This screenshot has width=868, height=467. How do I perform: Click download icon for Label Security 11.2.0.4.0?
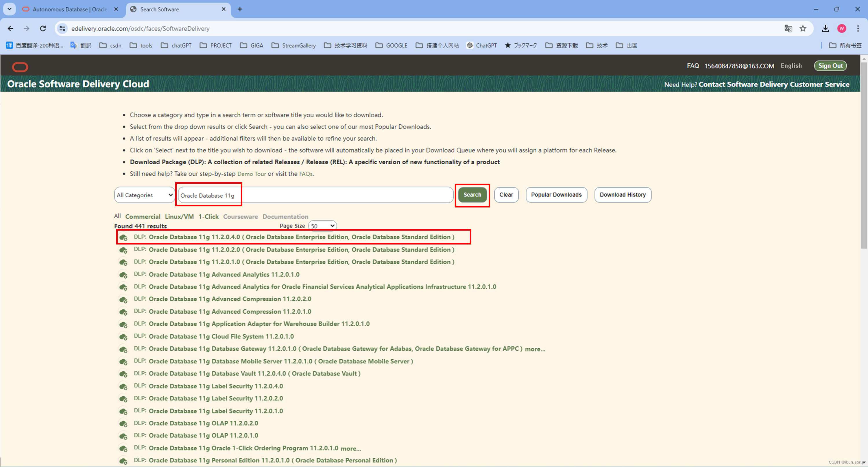tap(123, 386)
